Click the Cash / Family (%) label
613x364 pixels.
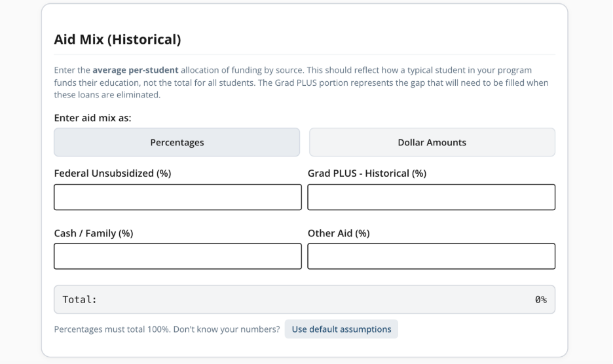(x=94, y=233)
